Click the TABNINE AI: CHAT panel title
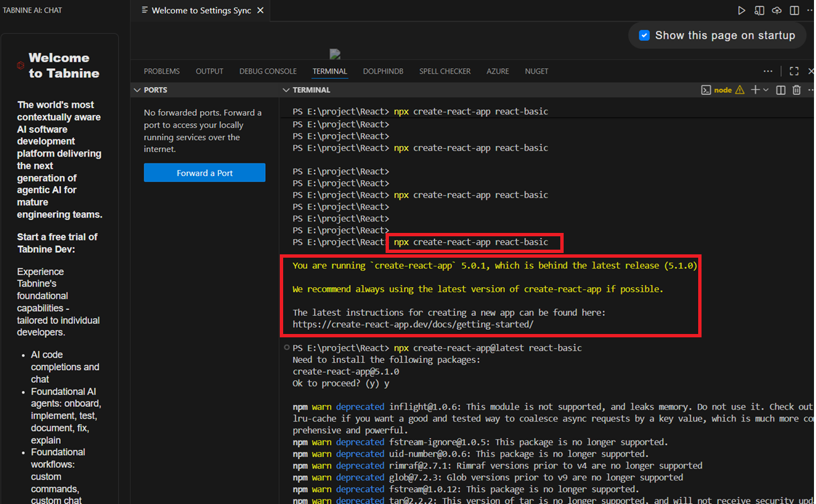The height and width of the screenshot is (504, 816). point(32,11)
